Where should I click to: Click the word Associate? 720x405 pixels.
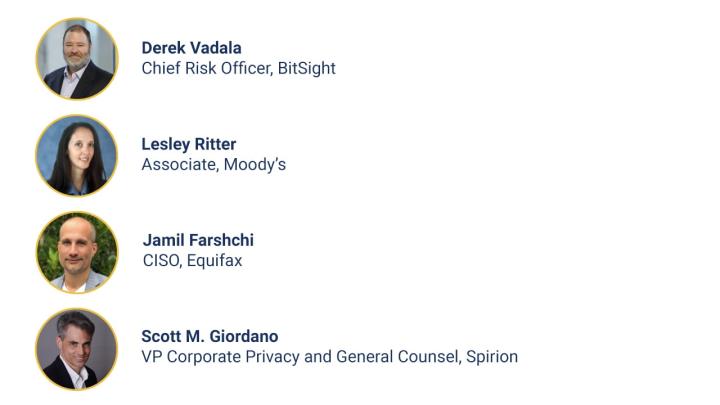click(x=178, y=164)
